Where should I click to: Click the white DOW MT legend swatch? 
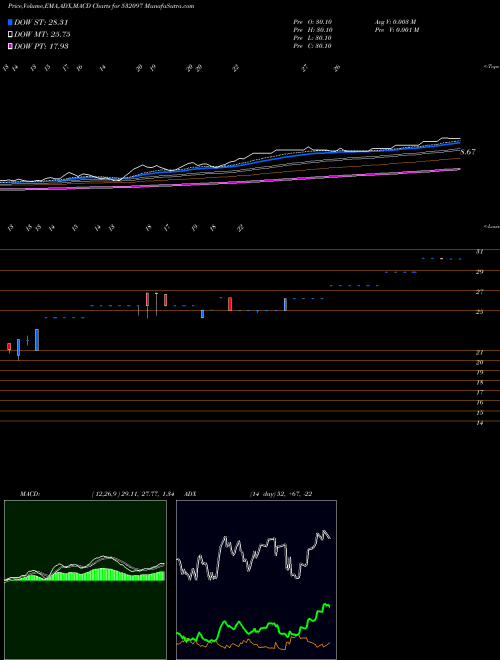(11, 35)
